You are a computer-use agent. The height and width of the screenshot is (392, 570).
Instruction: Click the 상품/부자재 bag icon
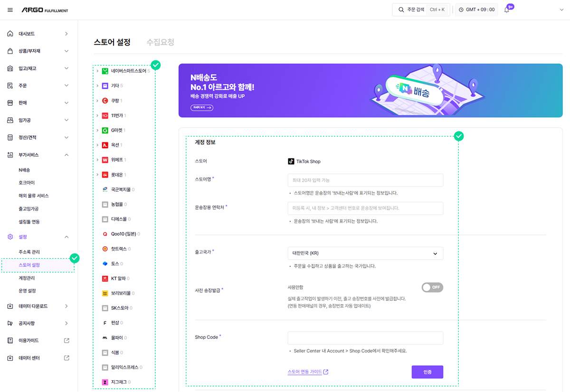click(x=10, y=51)
